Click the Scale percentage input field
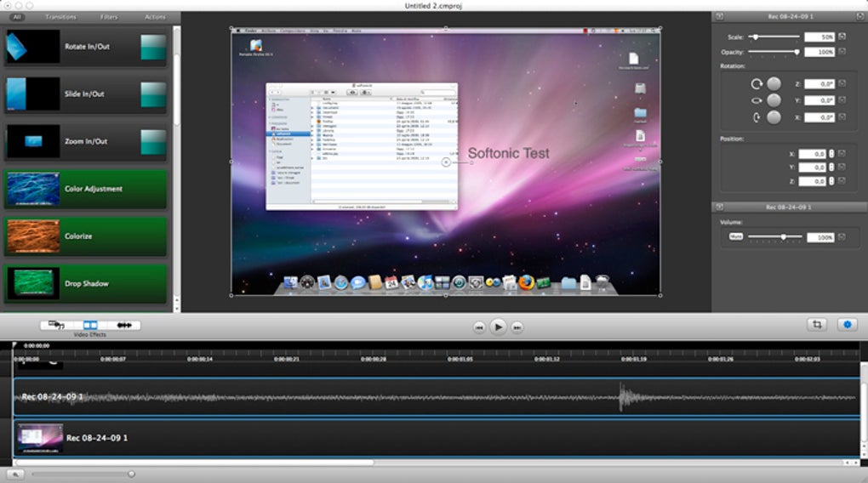 [x=820, y=37]
